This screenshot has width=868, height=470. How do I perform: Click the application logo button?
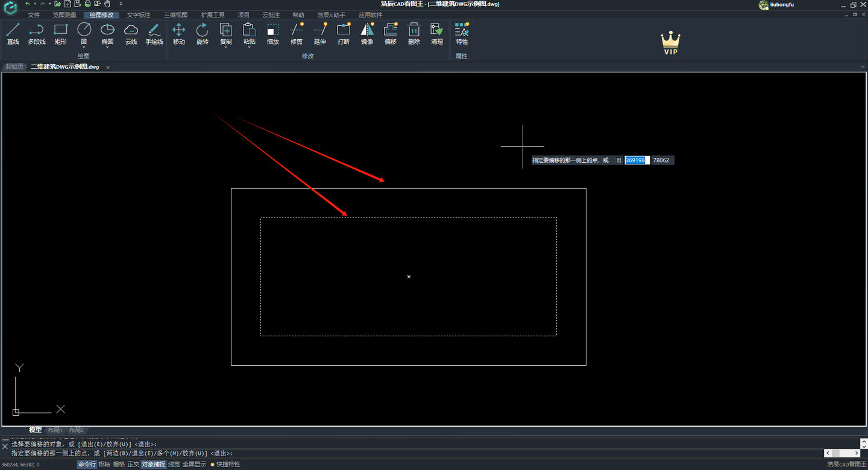click(10, 8)
